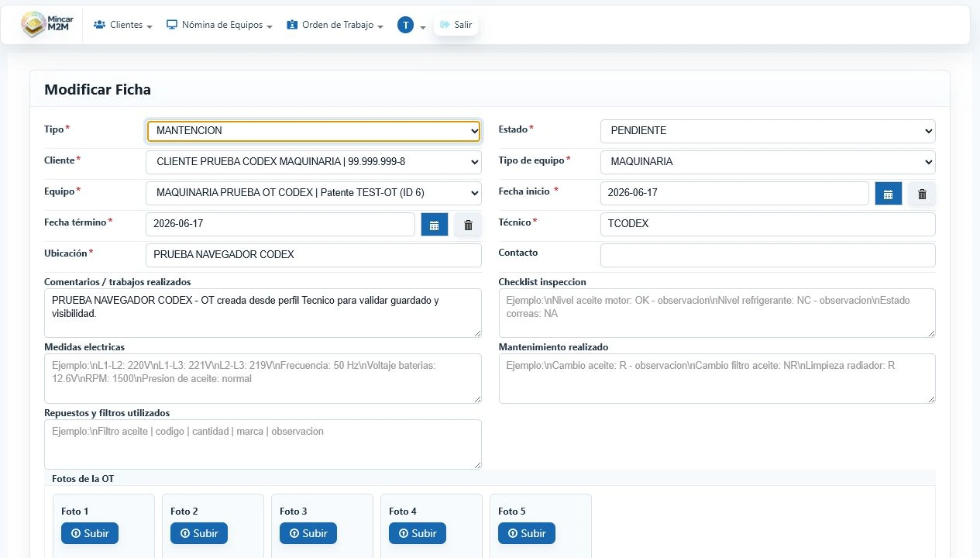The height and width of the screenshot is (558, 980).
Task: Click the Modificar Ficha heading
Action: (x=98, y=89)
